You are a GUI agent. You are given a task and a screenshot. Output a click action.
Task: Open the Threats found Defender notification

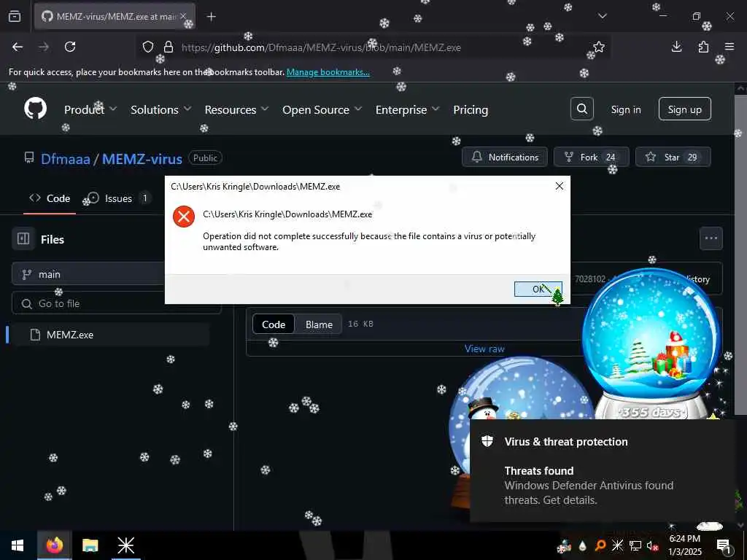coord(601,471)
